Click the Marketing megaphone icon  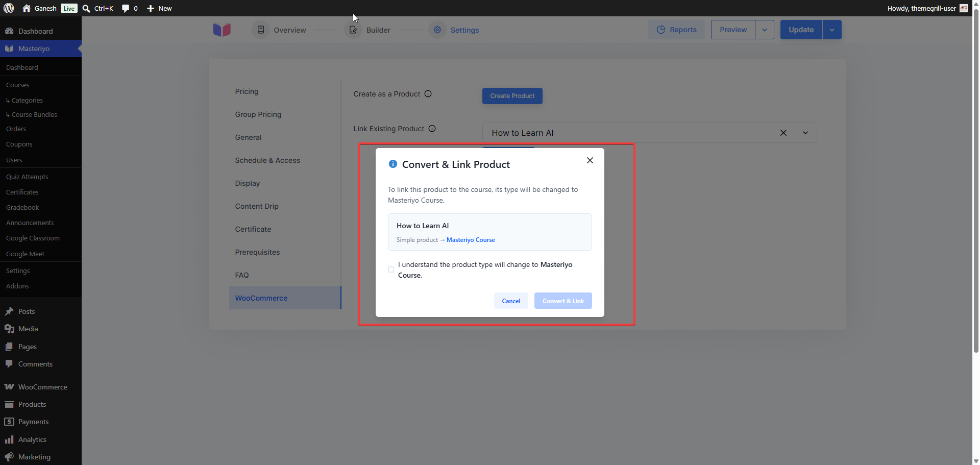(x=9, y=457)
